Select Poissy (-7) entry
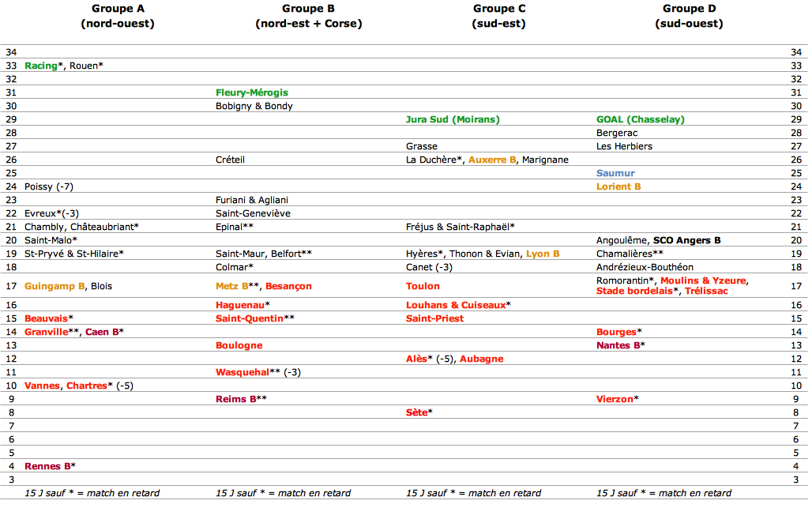The width and height of the screenshot is (812, 523). (49, 187)
